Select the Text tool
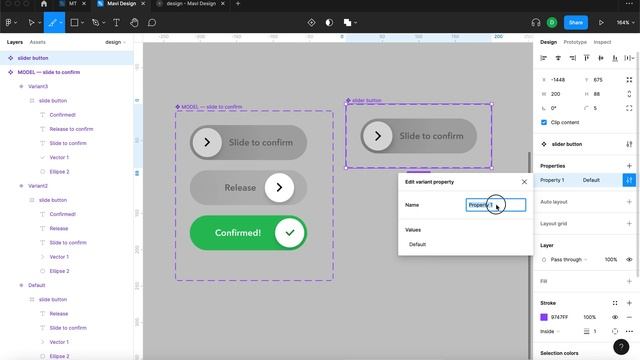Image resolution: width=640 pixels, height=360 pixels. [116, 22]
